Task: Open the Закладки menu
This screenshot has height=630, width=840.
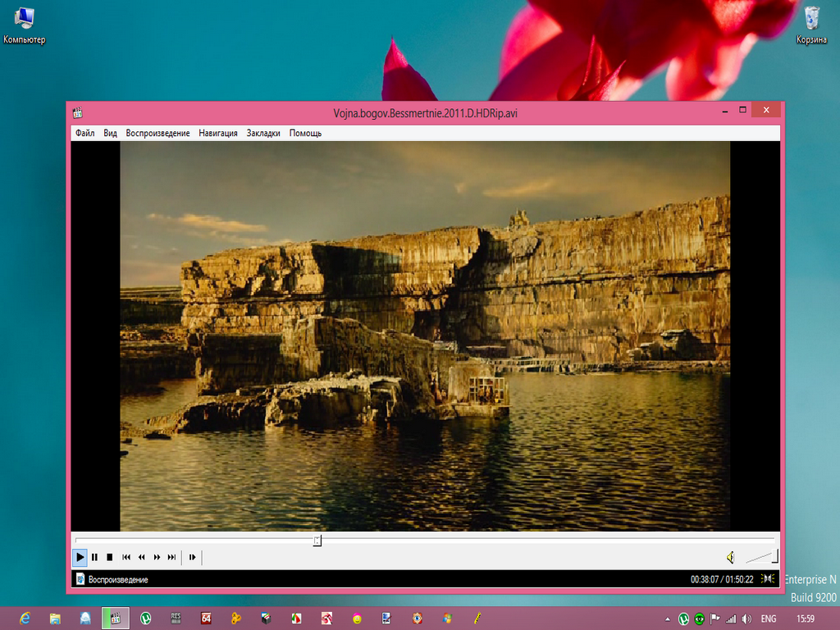Action: coord(263,133)
